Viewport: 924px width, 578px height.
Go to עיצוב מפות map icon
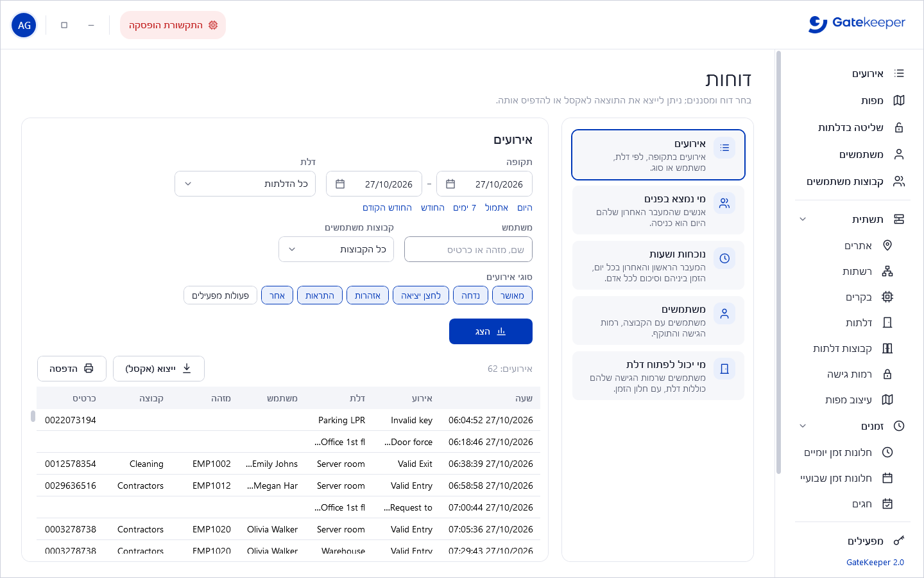[887, 399]
